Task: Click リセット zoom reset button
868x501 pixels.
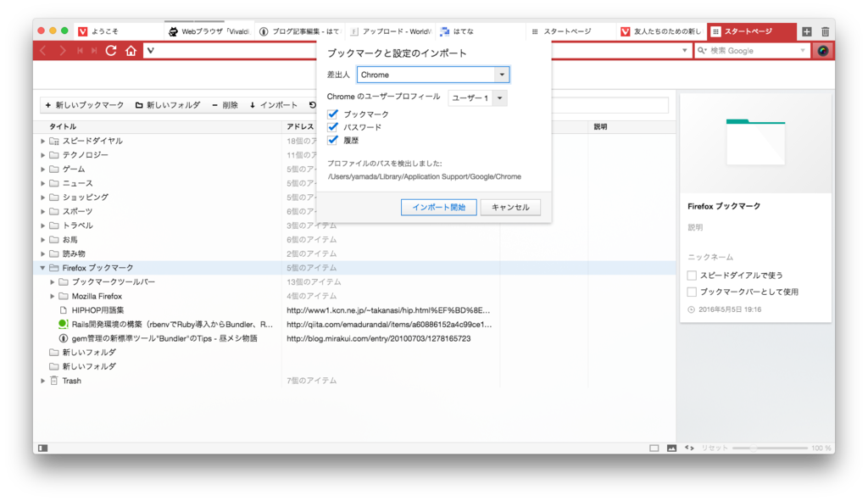Action: click(715, 448)
